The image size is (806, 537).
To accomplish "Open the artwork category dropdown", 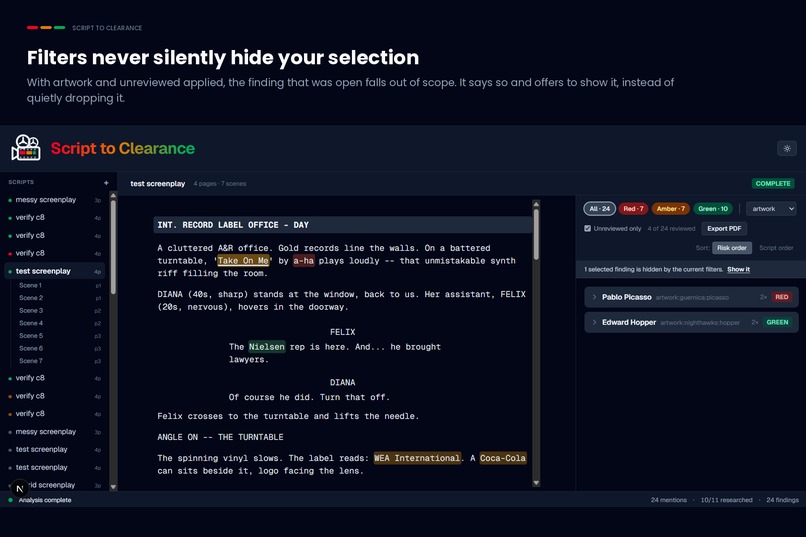I will [771, 209].
